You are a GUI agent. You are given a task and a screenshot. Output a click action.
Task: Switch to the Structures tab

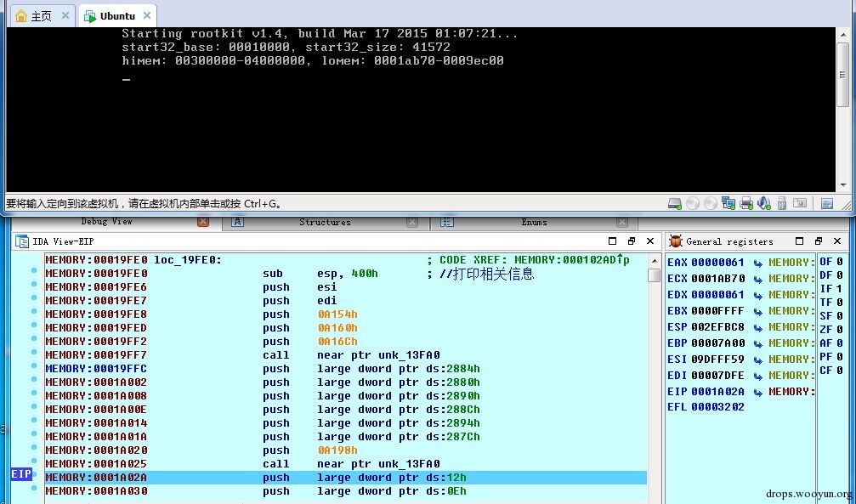pos(325,222)
